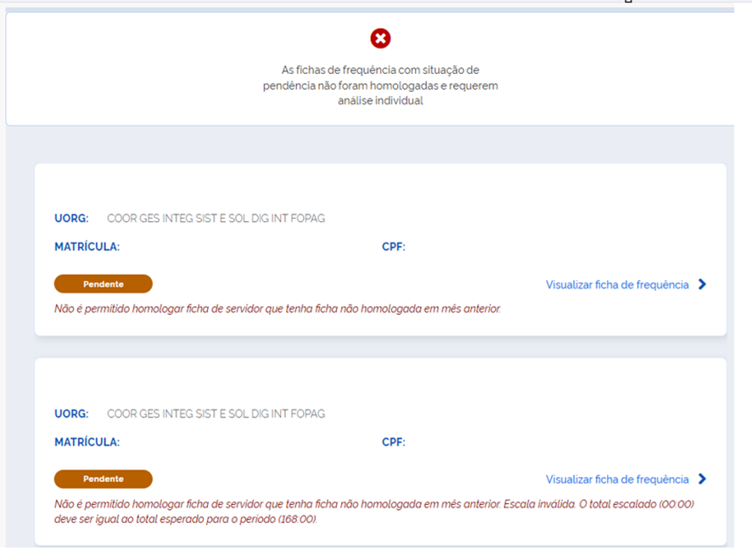Click the UORG label in the Escala inválida card
Viewport: 752px width, 560px height.
tap(71, 413)
